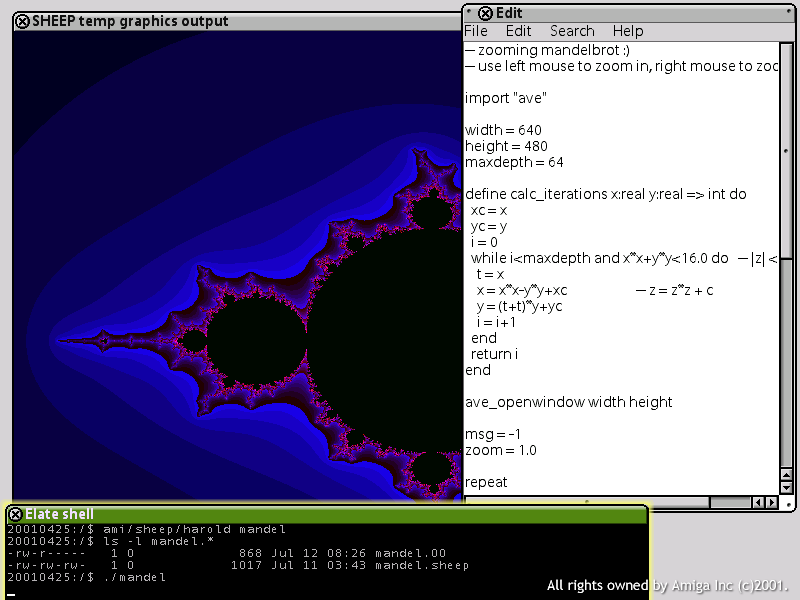Image resolution: width=800 pixels, height=600 pixels.
Task: Click the horizontal scrollbar right arrow in Edit
Action: [x=771, y=502]
